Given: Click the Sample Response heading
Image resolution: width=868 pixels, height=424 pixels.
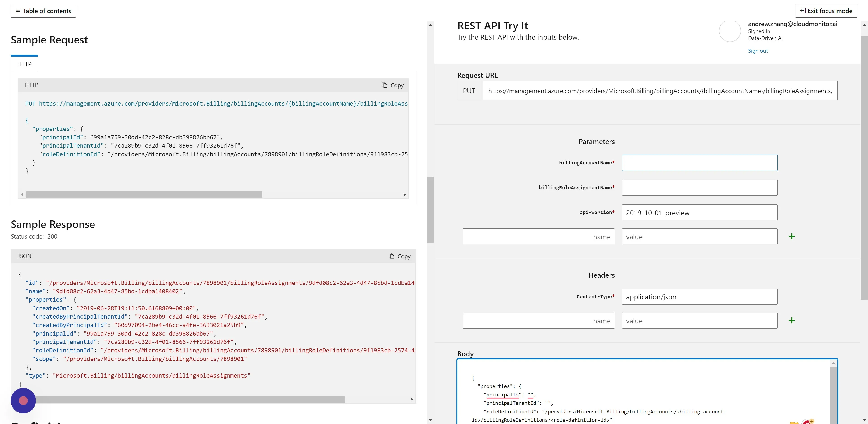Looking at the screenshot, I should pos(53,224).
